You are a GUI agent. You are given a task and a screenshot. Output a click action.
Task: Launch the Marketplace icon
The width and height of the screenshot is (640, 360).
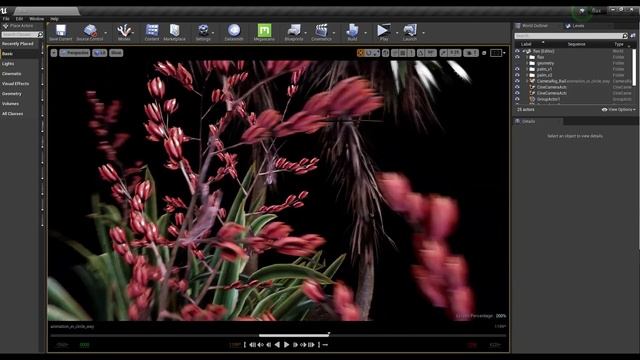(x=175, y=30)
